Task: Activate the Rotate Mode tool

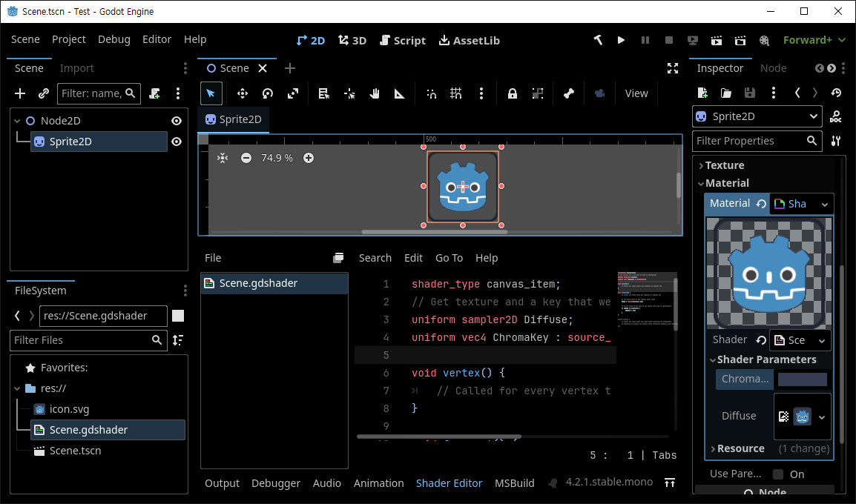Action: pos(268,93)
